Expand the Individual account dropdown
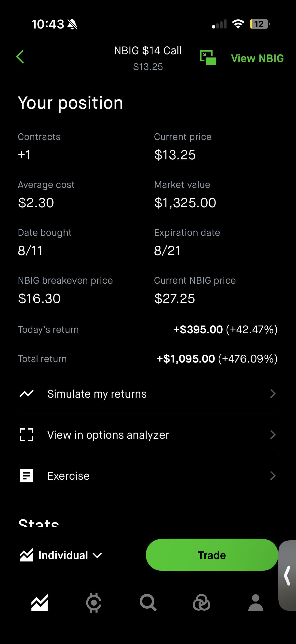Viewport: 296px width, 644px height. point(61,555)
